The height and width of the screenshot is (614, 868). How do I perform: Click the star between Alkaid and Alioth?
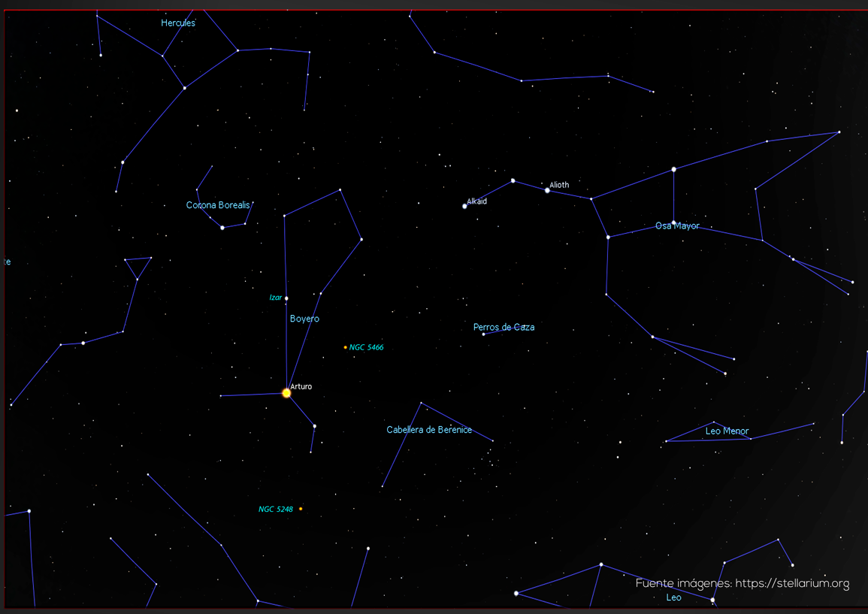point(513,180)
